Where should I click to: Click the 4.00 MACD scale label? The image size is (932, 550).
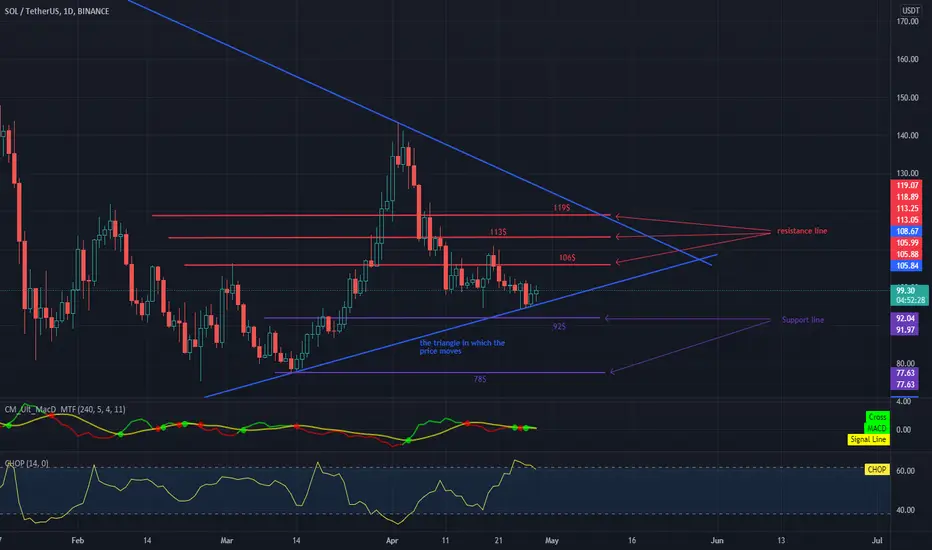[903, 402]
